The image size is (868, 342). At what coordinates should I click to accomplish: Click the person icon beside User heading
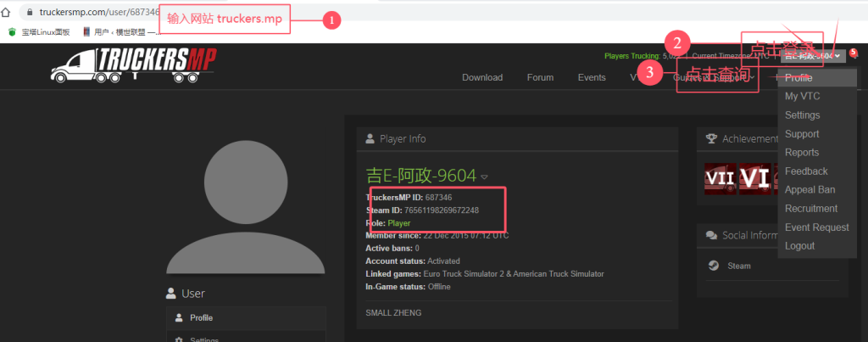coord(171,294)
